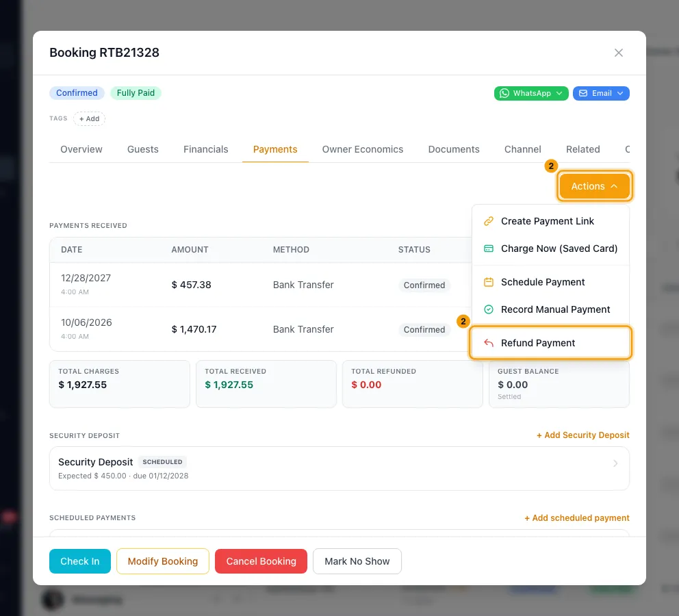This screenshot has height=616, width=679.
Task: Click the Total Refunded $ 0.00 card
Action: 412,384
